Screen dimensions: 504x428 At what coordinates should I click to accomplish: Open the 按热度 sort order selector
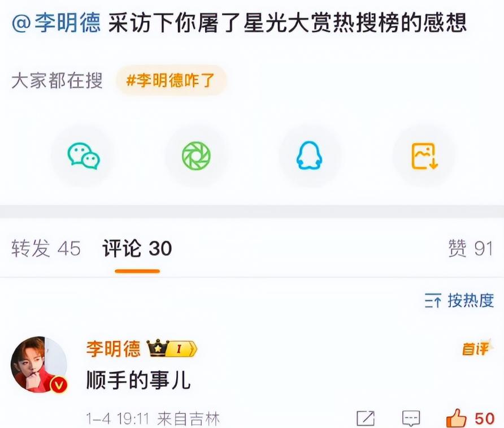click(x=459, y=301)
